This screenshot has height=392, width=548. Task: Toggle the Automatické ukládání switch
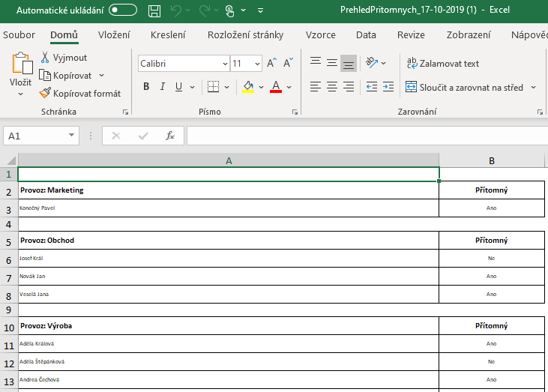coord(123,10)
